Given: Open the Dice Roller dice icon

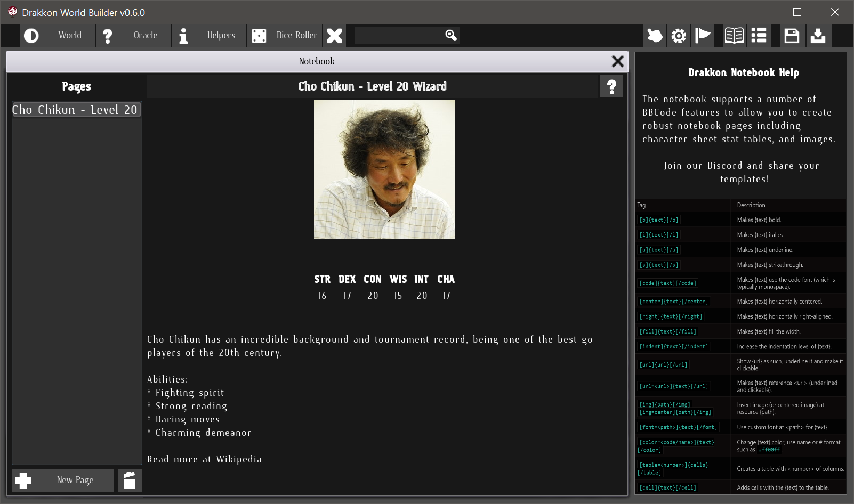Looking at the screenshot, I should tap(259, 36).
